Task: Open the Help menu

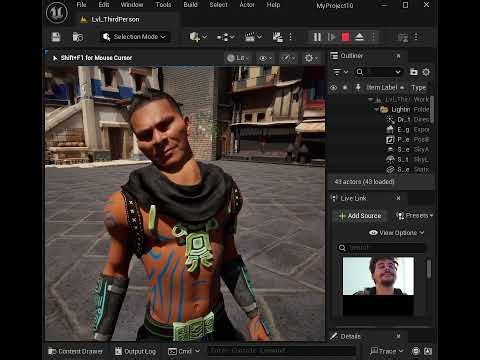Action: point(273,5)
